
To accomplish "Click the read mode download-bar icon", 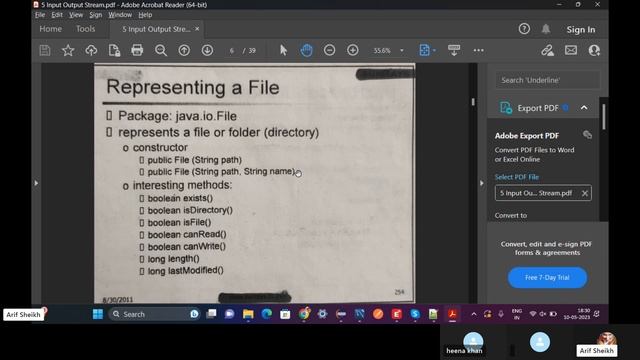I will [x=454, y=50].
